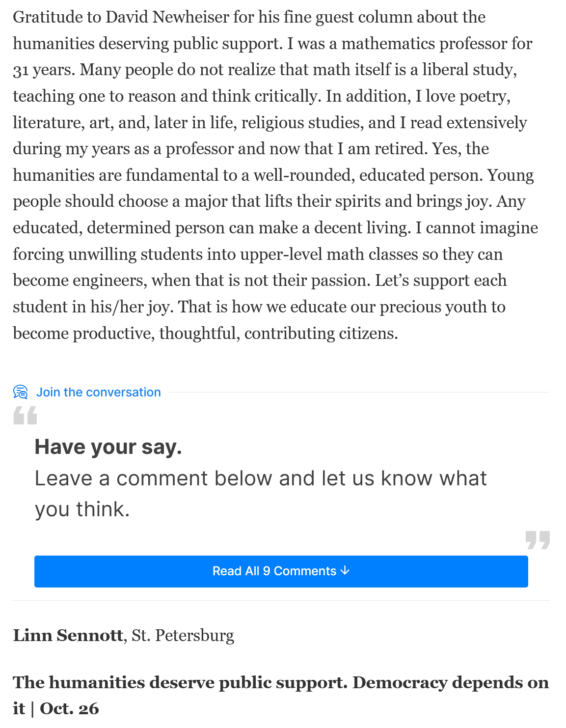
Task: Click the Oct. 26 date text
Action: [69, 709]
